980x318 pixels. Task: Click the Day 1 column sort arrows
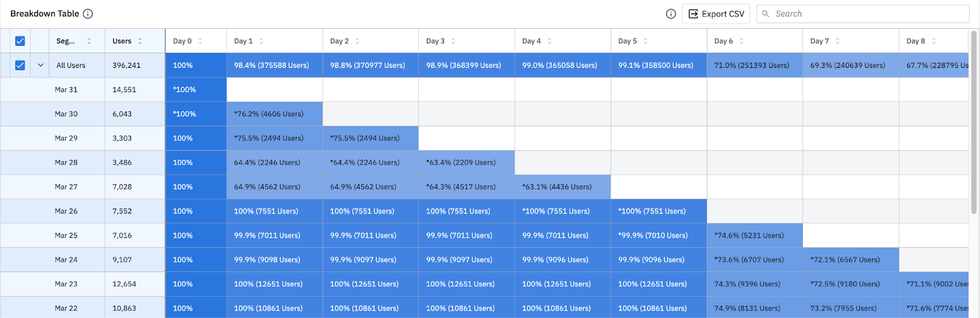262,41
